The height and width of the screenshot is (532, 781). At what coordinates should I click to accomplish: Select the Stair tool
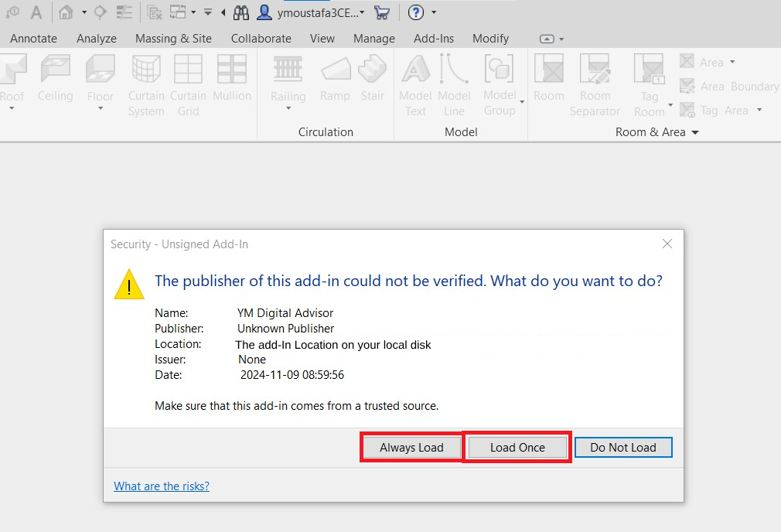click(x=373, y=79)
